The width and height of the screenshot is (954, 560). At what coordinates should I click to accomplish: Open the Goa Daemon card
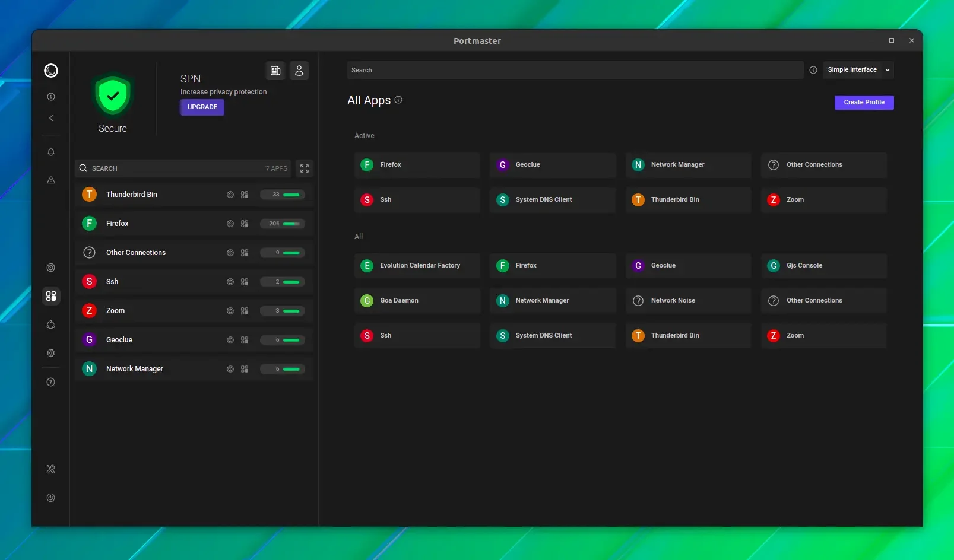[x=417, y=301]
